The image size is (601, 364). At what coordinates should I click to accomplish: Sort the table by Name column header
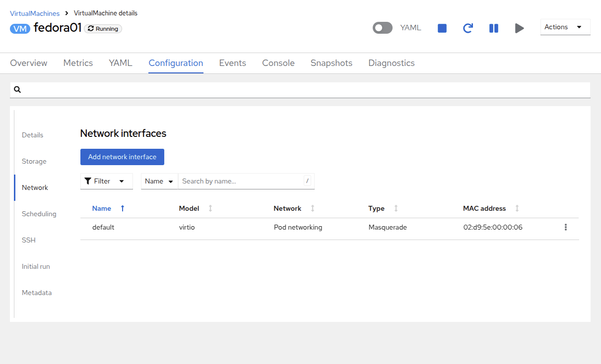pos(102,209)
